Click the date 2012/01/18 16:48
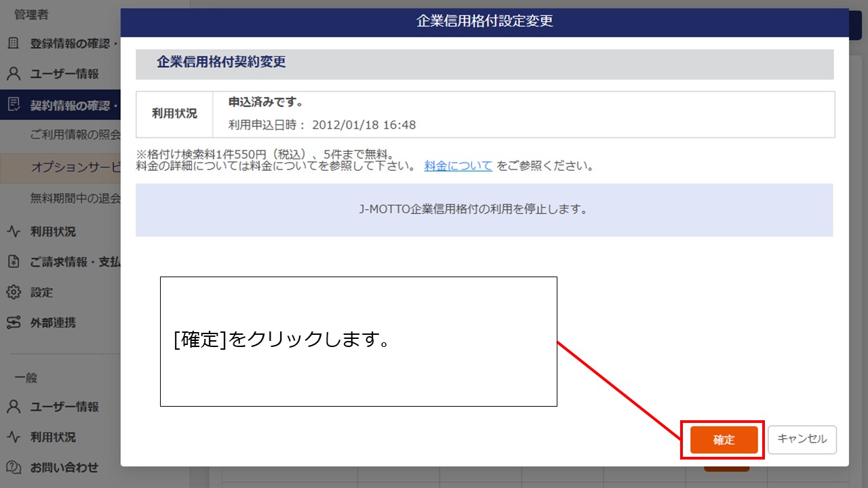This screenshot has width=868, height=488. 363,125
